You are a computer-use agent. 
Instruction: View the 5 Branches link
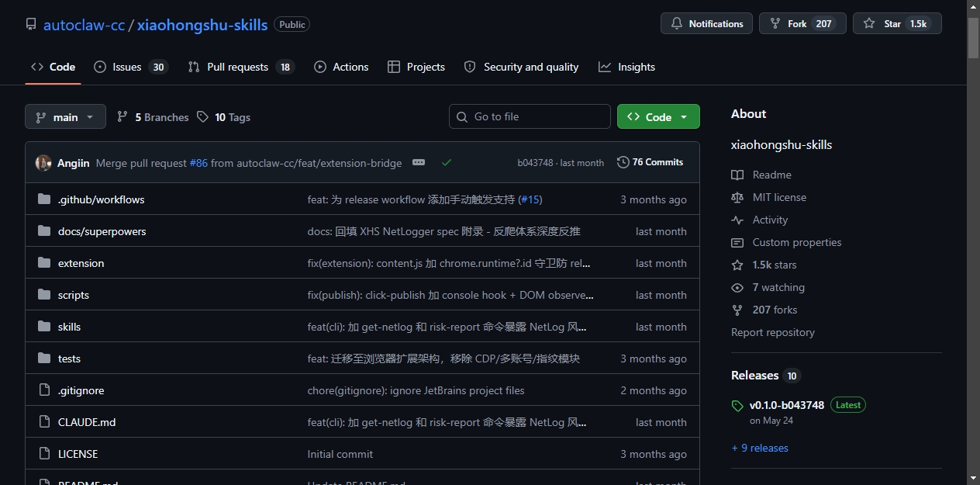point(153,117)
